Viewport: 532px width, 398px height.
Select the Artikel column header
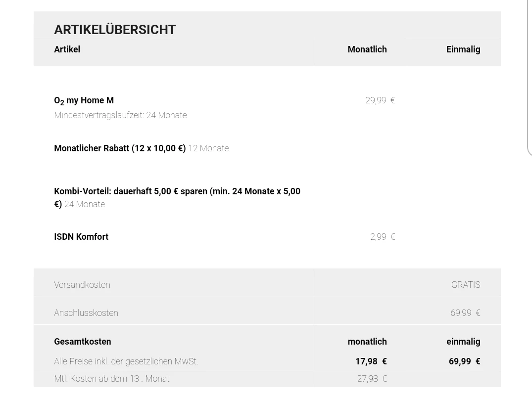coord(67,49)
